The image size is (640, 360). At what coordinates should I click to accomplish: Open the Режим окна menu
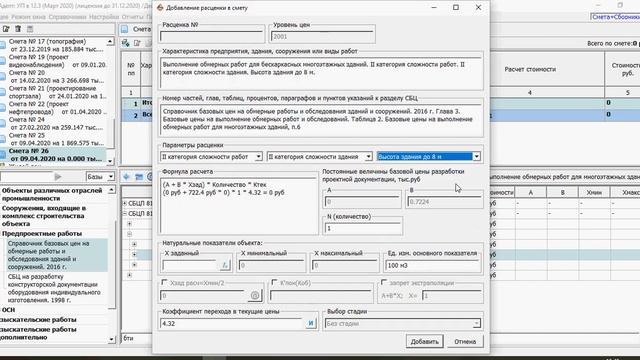(29, 17)
